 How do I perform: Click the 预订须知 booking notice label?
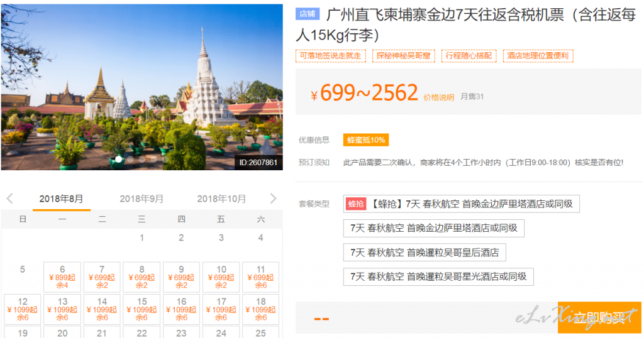tap(314, 163)
